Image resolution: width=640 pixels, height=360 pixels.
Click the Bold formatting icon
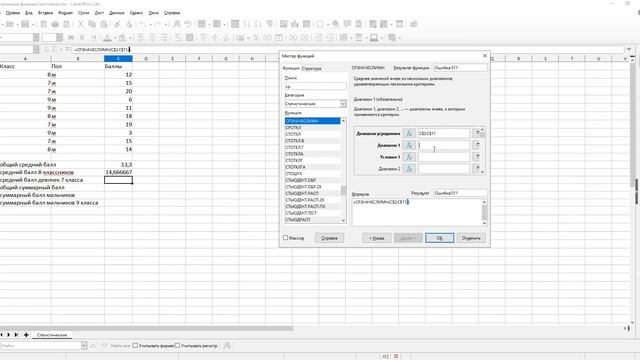pyautogui.click(x=71, y=38)
